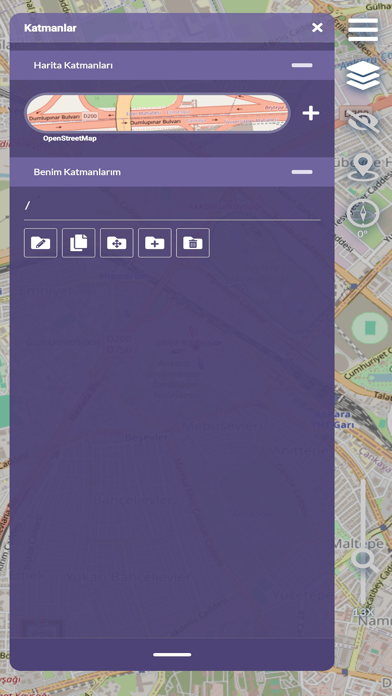Click the add new folder icon
This screenshot has width=392, height=696.
(x=155, y=243)
